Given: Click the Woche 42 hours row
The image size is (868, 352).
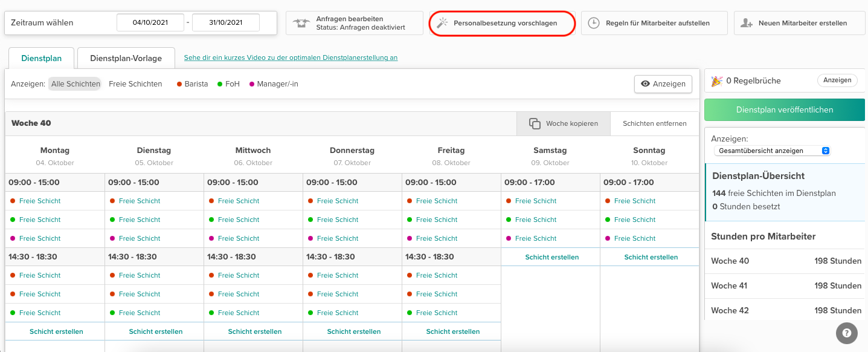Looking at the screenshot, I should tap(786, 310).
